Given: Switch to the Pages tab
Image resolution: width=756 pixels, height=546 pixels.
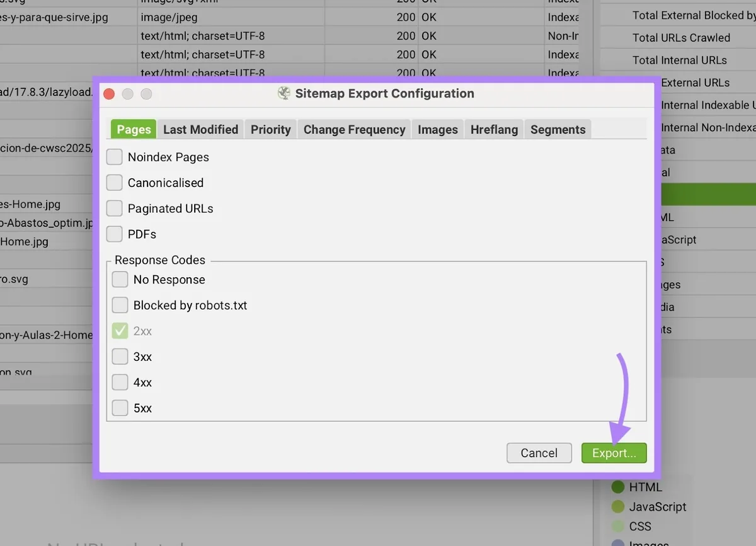Looking at the screenshot, I should 134,129.
